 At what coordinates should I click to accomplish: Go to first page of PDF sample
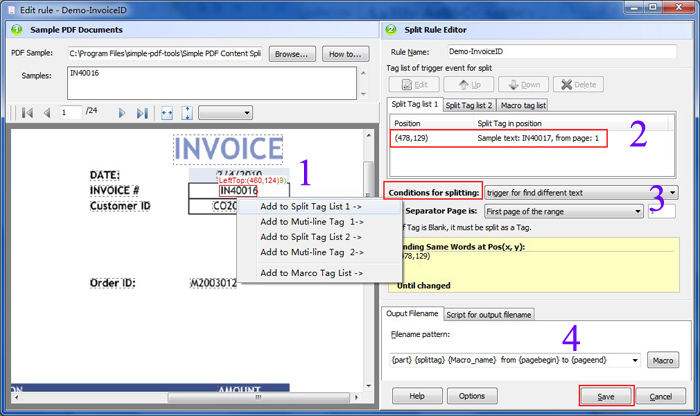27,113
